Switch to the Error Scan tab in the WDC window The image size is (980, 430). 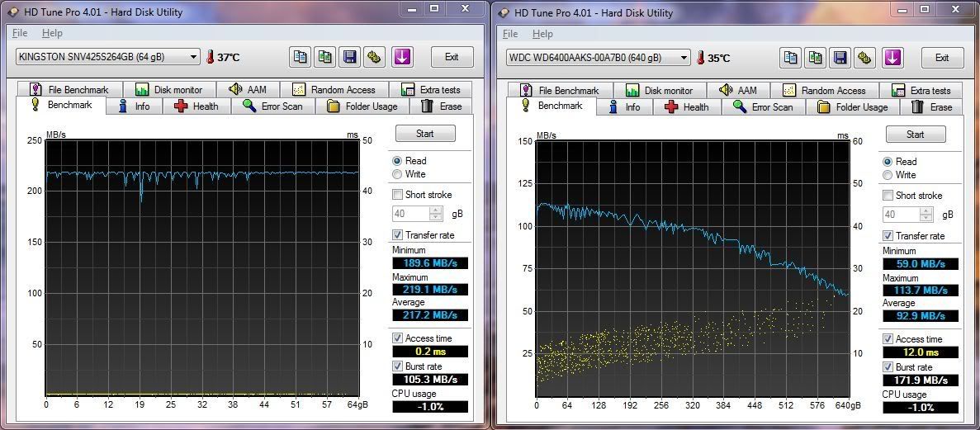pyautogui.click(x=763, y=107)
